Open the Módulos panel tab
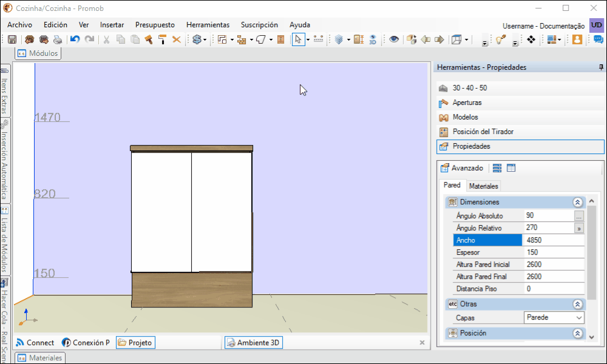The height and width of the screenshot is (364, 607). [38, 53]
